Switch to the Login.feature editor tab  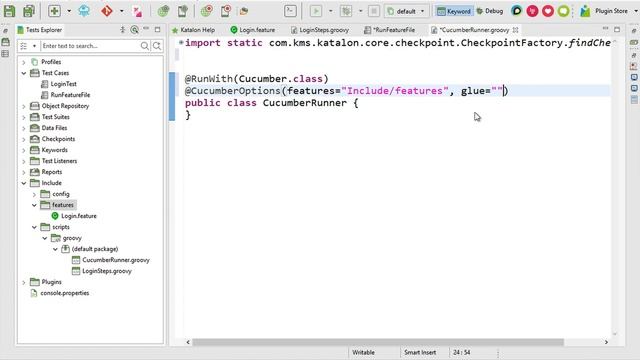point(253,30)
